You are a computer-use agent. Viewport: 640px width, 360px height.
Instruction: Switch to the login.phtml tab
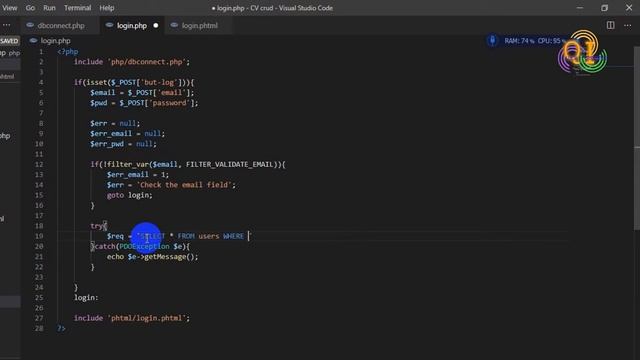(200, 25)
